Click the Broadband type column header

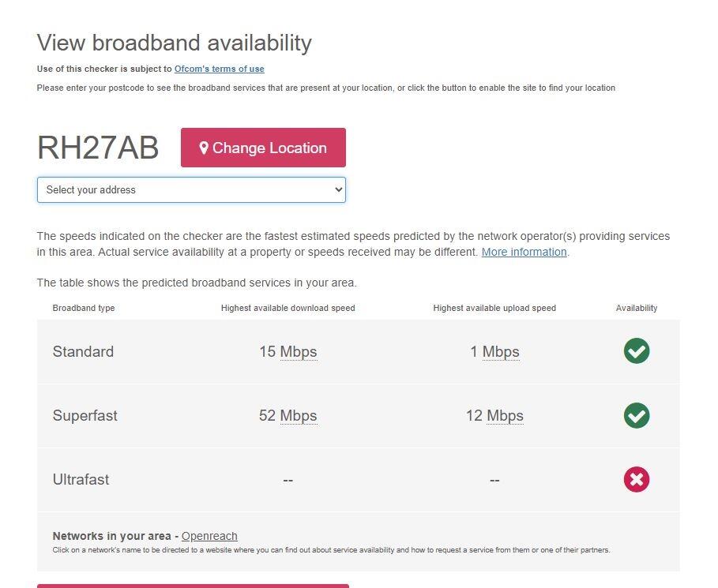click(84, 308)
